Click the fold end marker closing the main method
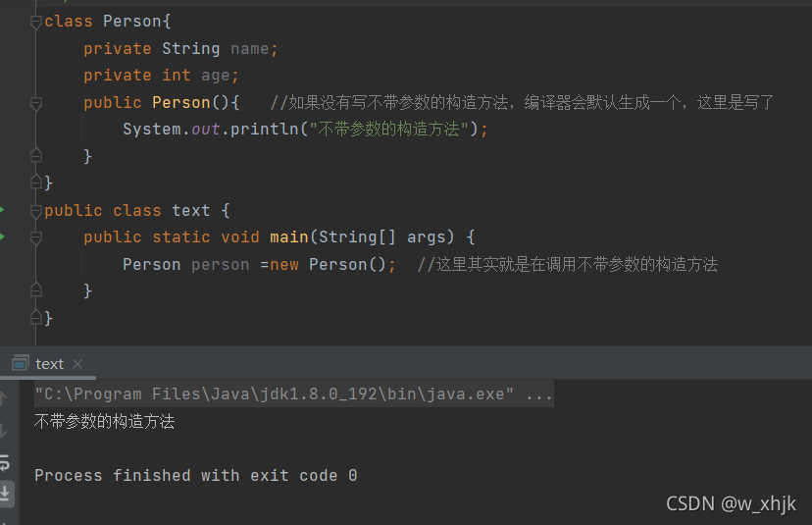This screenshot has width=812, height=525. coord(35,289)
